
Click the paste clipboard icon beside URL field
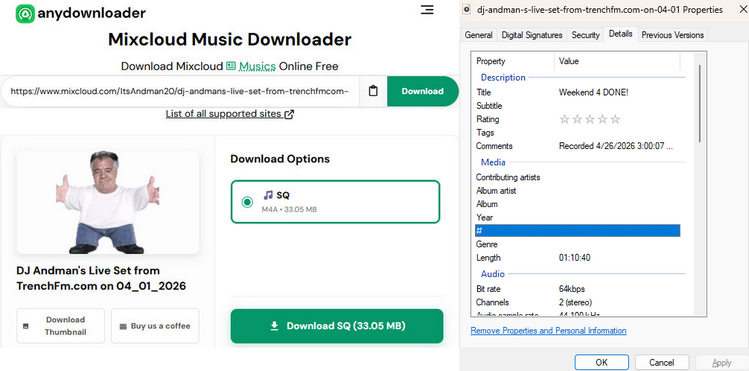(x=373, y=91)
